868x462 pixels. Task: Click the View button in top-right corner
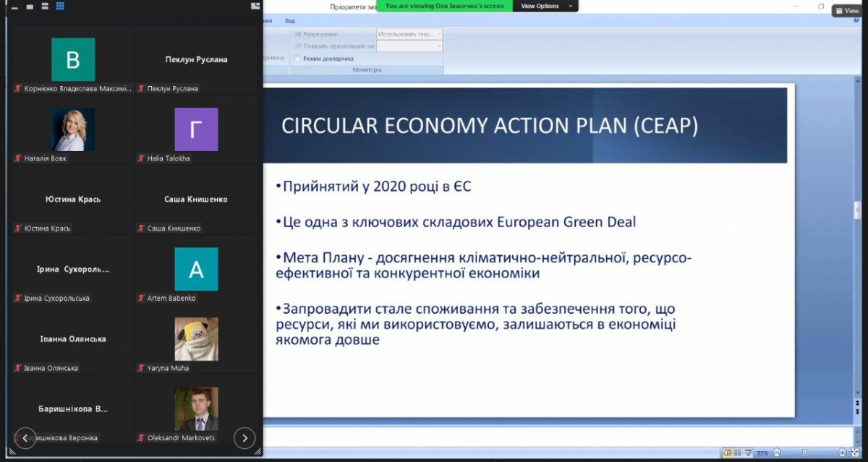point(848,11)
